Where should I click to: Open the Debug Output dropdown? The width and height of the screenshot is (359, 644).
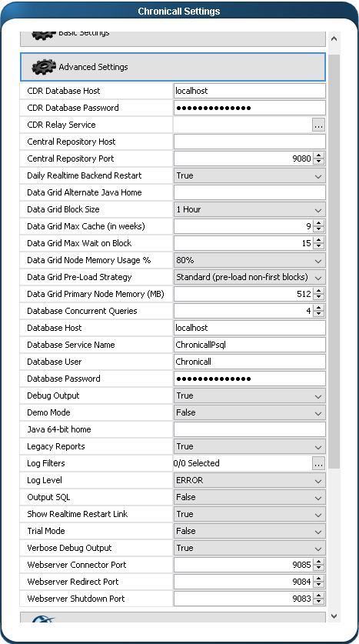249,395
